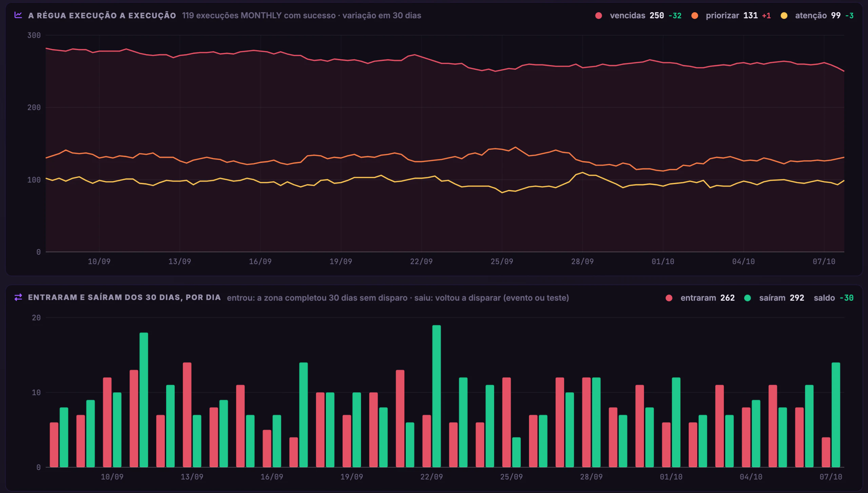
Task: Click the atenção value 99
Action: 836,16
